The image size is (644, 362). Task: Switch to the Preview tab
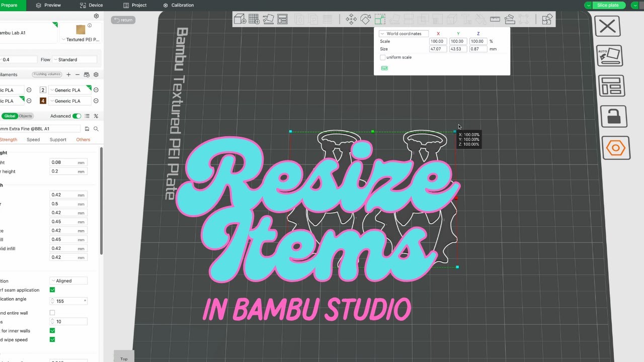point(48,5)
